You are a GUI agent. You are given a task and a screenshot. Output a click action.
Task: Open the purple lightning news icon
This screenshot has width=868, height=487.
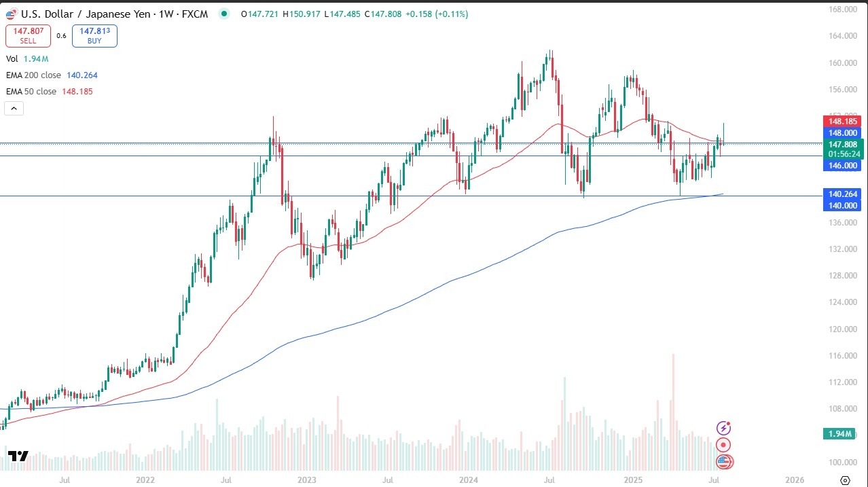point(724,428)
